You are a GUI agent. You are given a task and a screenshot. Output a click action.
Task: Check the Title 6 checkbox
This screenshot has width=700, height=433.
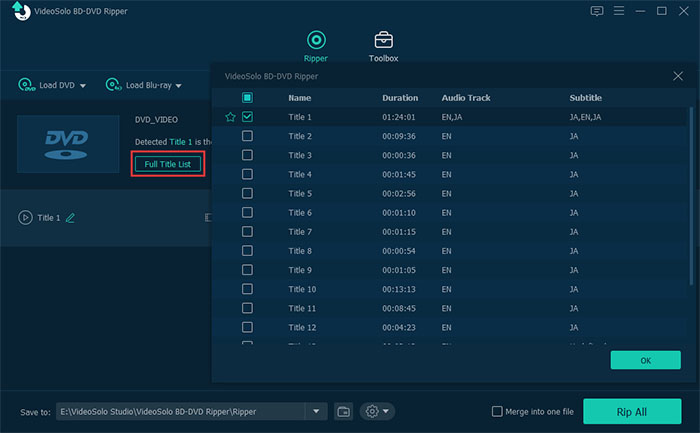click(247, 212)
